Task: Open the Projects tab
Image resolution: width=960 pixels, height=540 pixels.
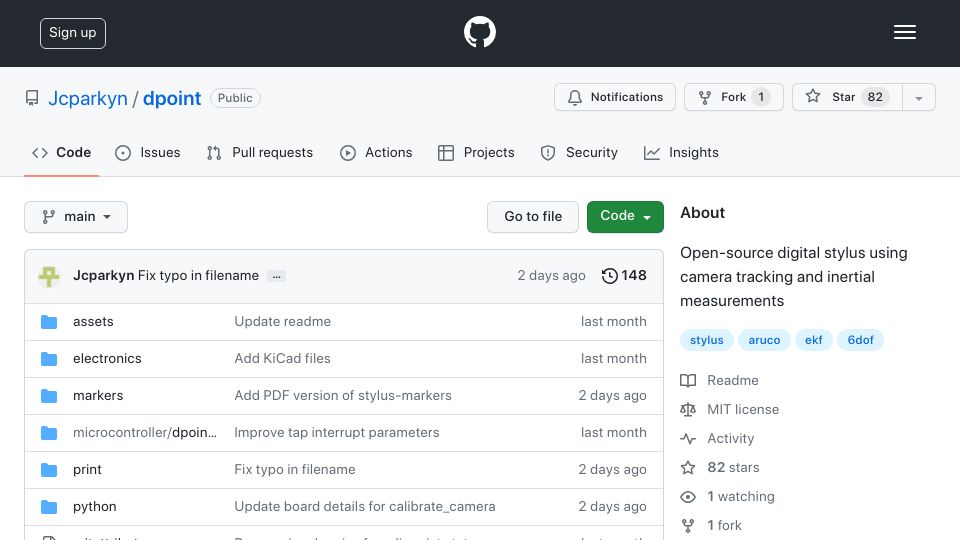Action: [476, 152]
